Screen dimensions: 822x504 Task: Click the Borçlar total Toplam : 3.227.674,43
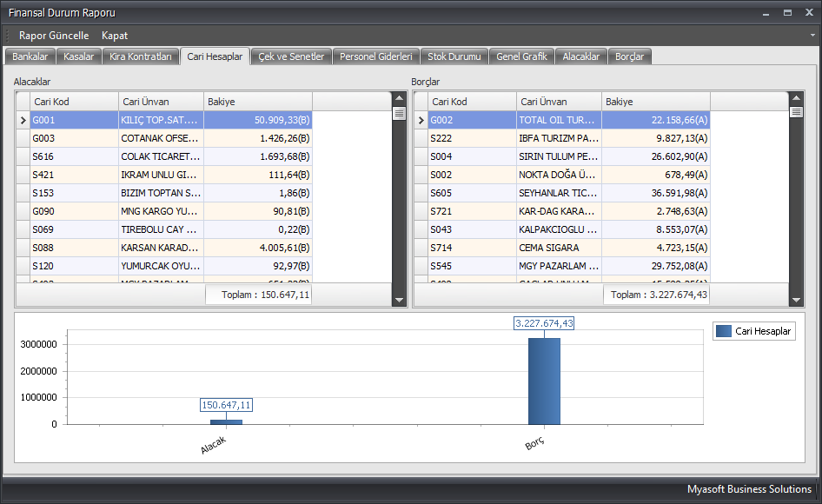[x=657, y=295]
